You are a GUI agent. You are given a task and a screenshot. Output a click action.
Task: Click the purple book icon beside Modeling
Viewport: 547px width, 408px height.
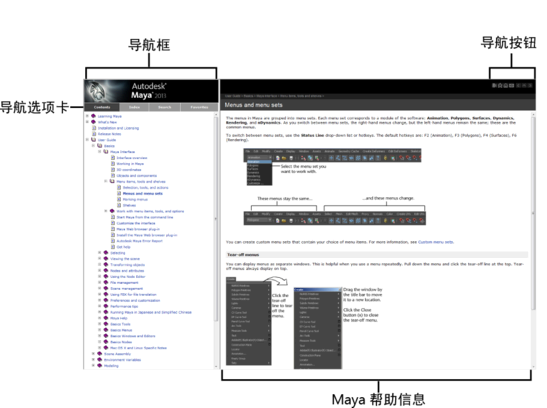(x=100, y=365)
